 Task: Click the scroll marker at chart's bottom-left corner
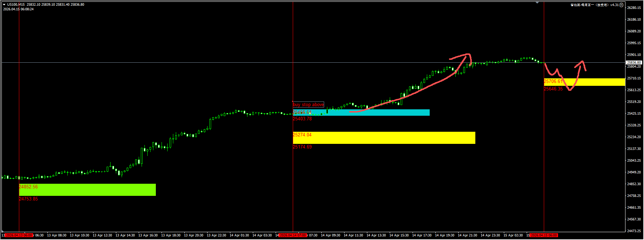coord(3,232)
